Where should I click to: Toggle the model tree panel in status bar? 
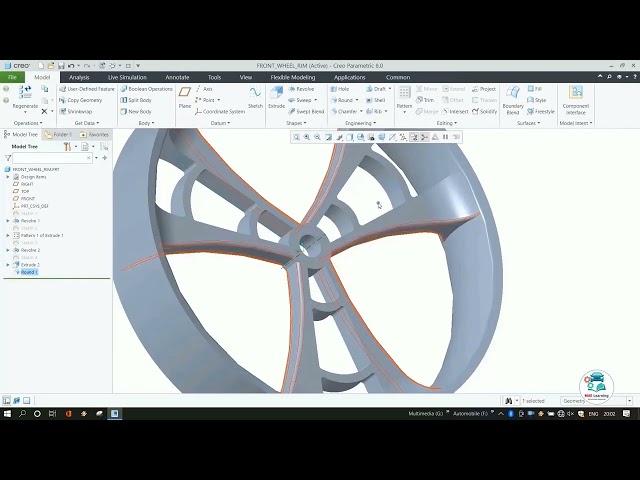[7, 400]
